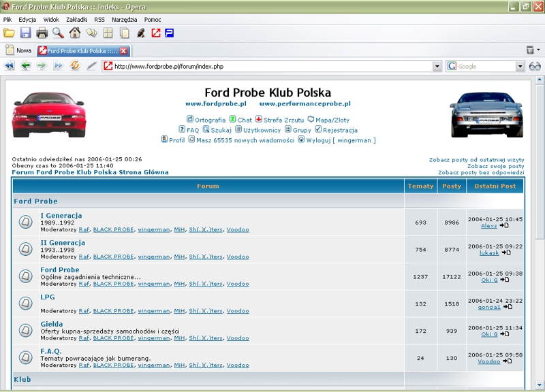
Task: Click I Generacja forum status icon
Action: click(x=25, y=222)
